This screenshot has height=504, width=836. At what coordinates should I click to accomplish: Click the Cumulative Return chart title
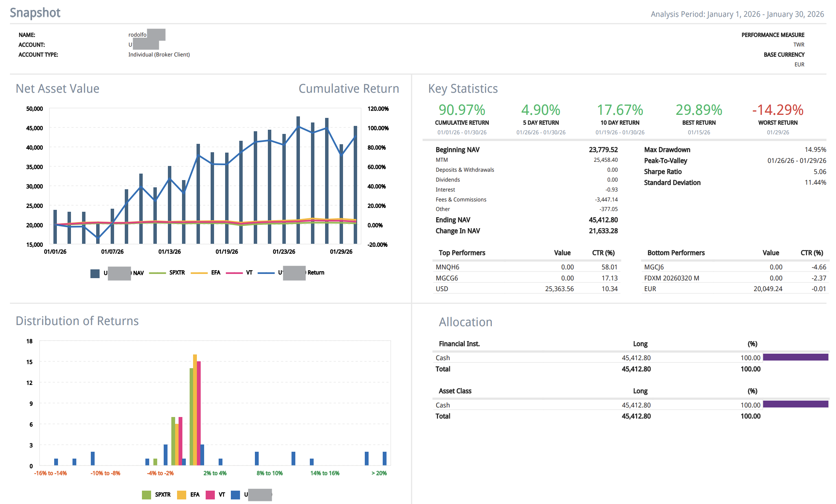pos(348,89)
